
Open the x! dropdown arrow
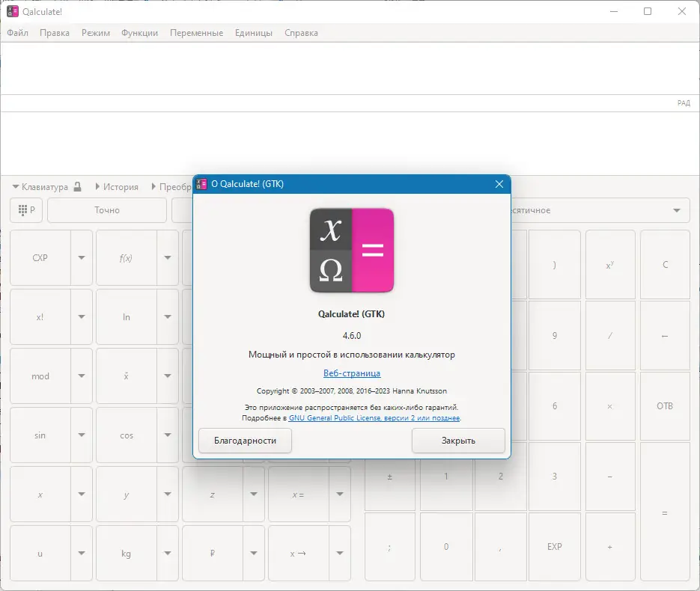(x=82, y=317)
